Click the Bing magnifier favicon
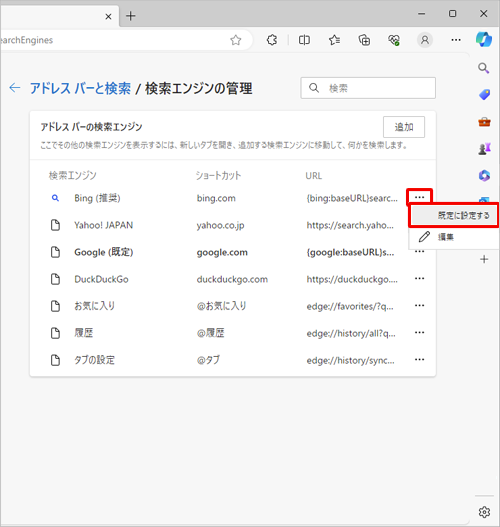500x527 pixels. click(55, 198)
